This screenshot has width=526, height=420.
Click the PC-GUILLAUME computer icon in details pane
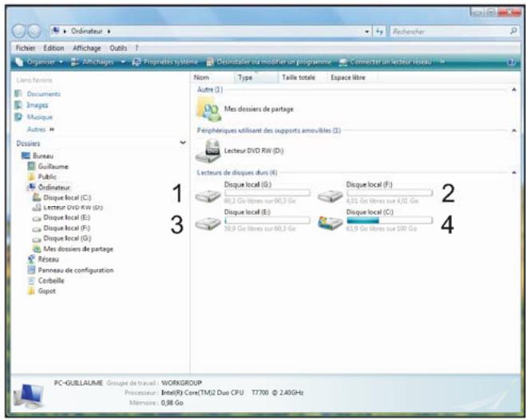[30, 396]
